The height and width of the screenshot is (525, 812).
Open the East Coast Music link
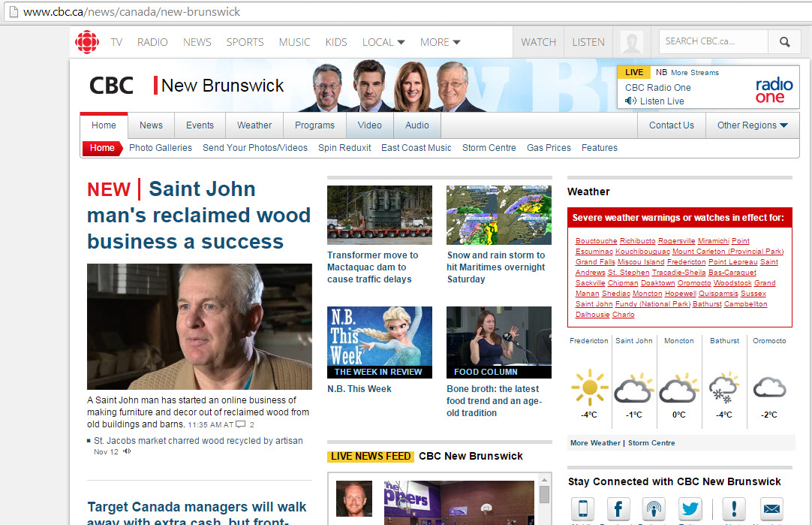click(x=417, y=148)
